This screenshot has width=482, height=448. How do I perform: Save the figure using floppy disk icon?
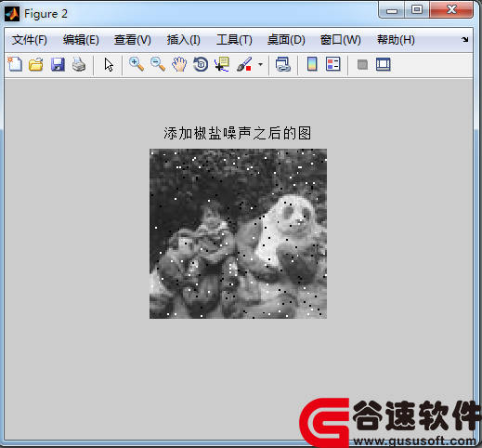pyautogui.click(x=58, y=64)
